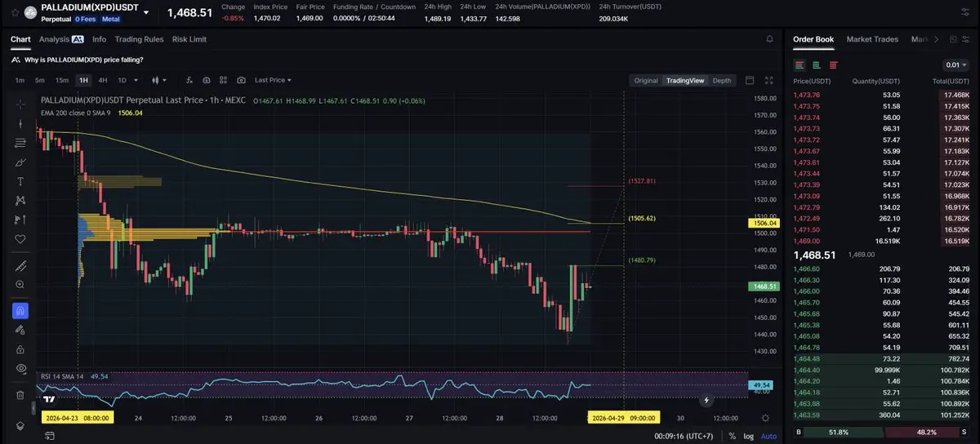The height and width of the screenshot is (444, 980).
Task: Open the Analysis AI tab
Action: (x=61, y=39)
